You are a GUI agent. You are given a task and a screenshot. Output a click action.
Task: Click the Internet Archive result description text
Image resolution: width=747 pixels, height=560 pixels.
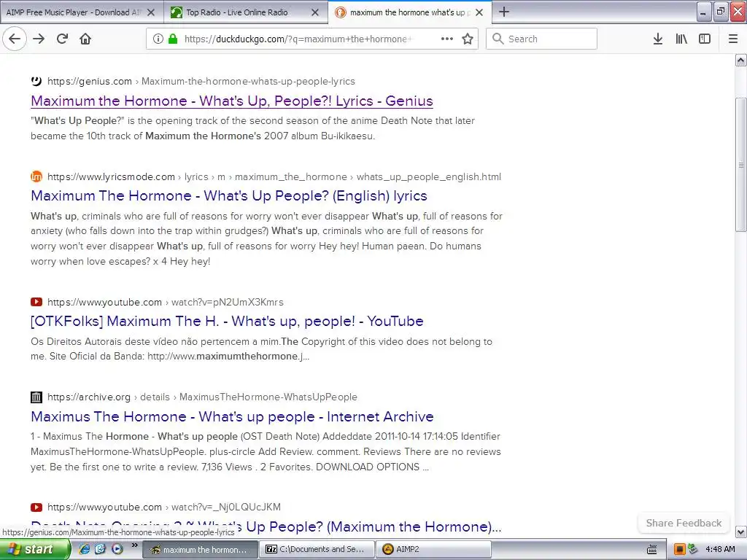tap(266, 451)
